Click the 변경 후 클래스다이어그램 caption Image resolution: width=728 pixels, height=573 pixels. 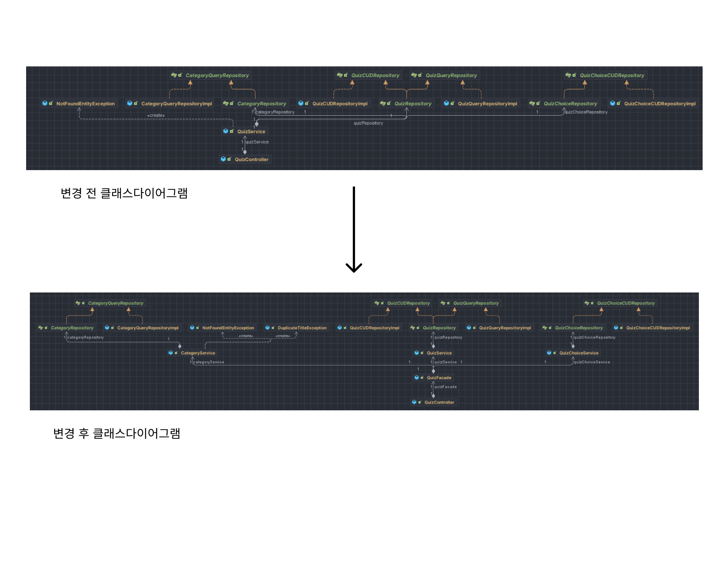click(116, 433)
